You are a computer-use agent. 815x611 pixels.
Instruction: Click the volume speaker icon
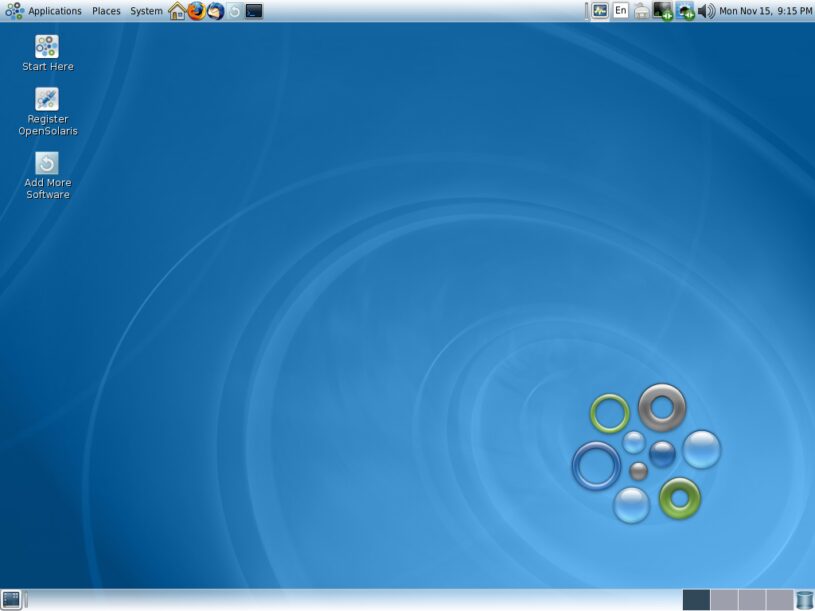pos(705,10)
